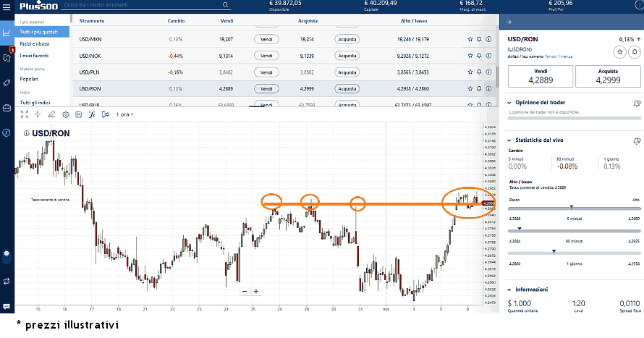The image size is (644, 338).
Task: Click Vendi button for USD/PLN row
Action: click(266, 72)
